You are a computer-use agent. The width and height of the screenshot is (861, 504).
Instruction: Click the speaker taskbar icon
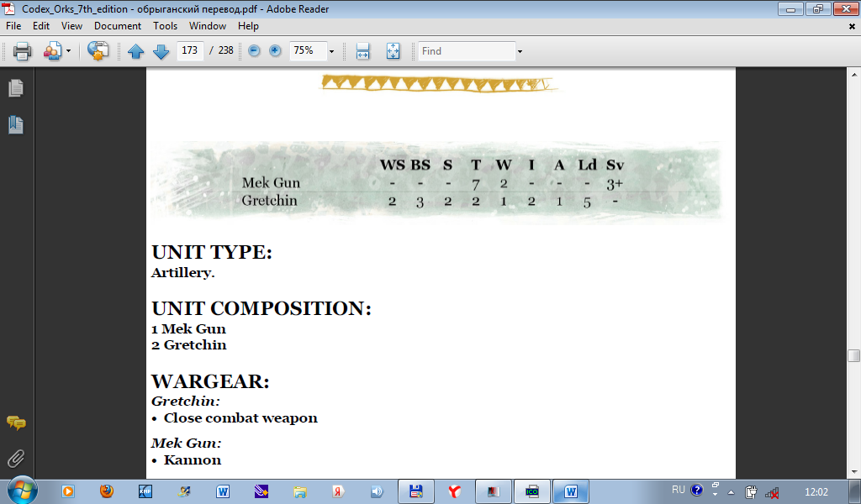click(x=377, y=491)
